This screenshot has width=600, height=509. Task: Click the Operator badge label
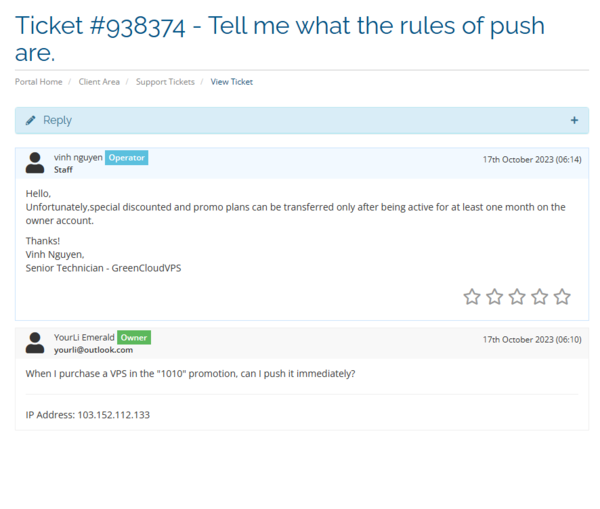[127, 158]
